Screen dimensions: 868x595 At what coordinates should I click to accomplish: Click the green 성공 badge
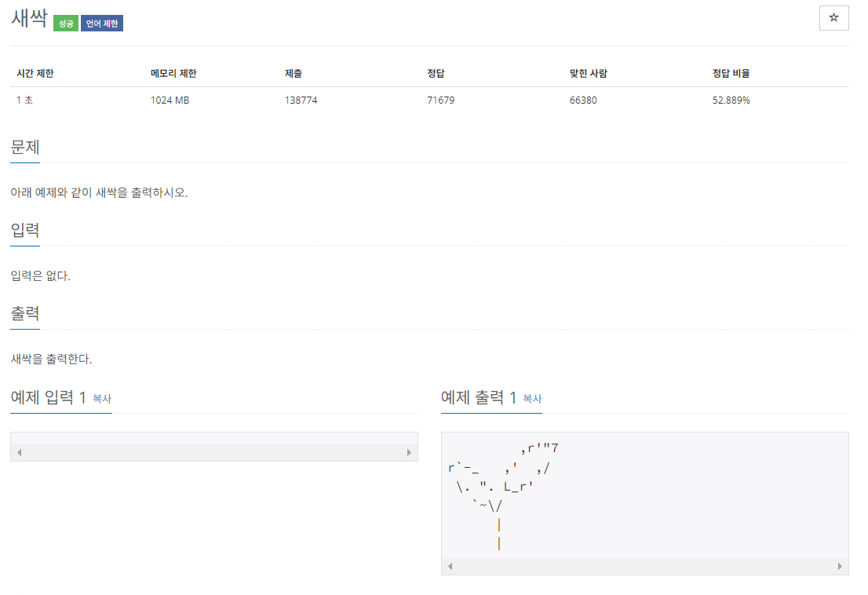[x=64, y=23]
